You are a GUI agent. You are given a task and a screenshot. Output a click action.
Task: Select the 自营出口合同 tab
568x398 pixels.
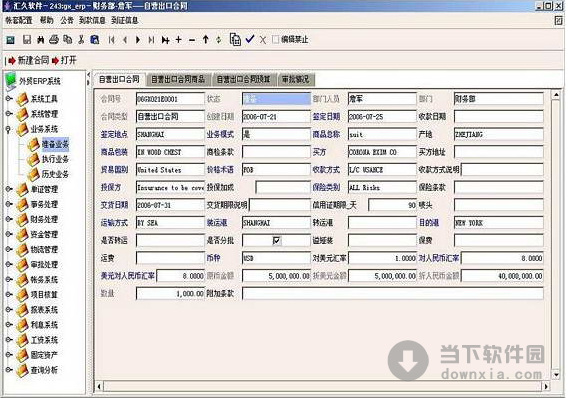click(119, 79)
